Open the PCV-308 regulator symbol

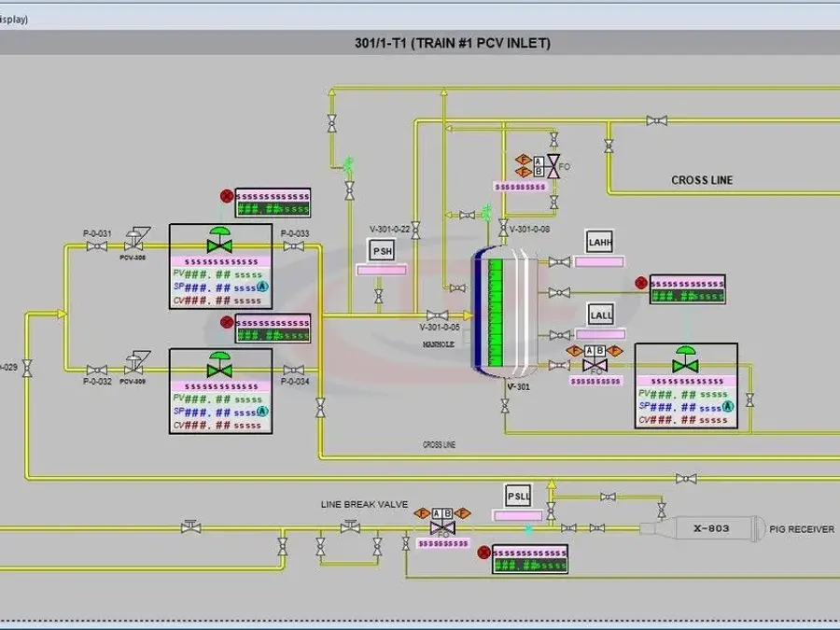[x=136, y=239]
